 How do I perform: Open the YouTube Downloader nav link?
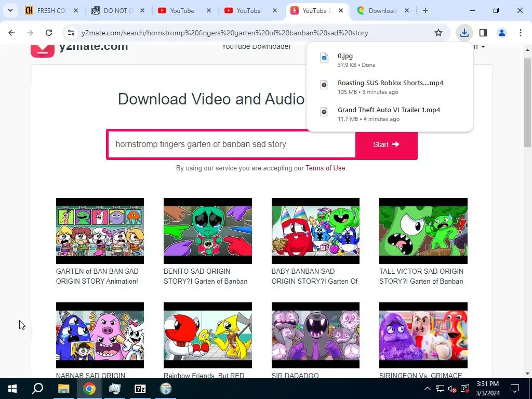(x=256, y=47)
